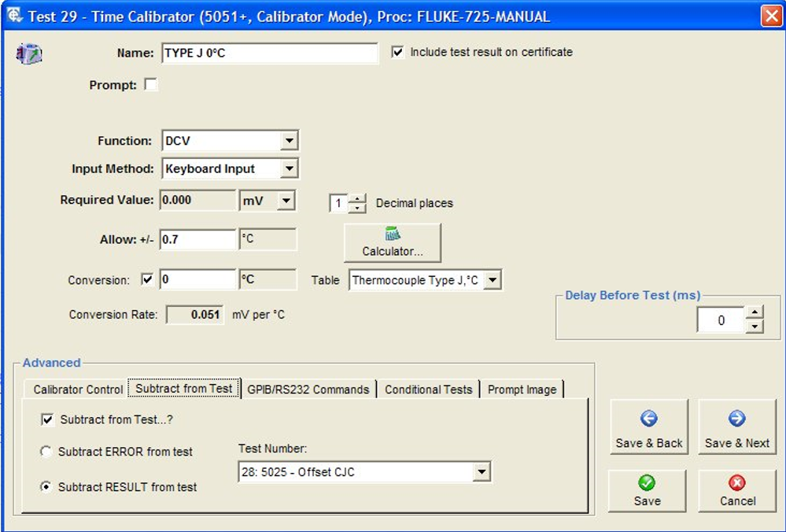Open the Test Number dropdown list
786x532 pixels.
(x=481, y=472)
